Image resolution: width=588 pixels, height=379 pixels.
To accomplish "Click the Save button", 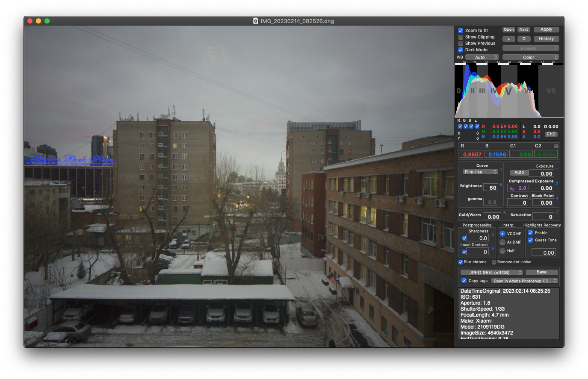I will click(542, 272).
